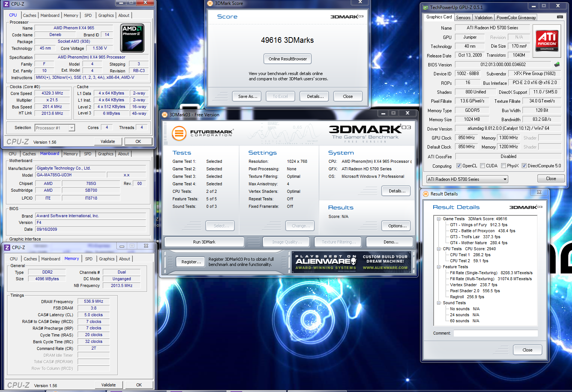The width and height of the screenshot is (572, 392).
Task: Click the Run 3DMark button
Action: click(204, 242)
